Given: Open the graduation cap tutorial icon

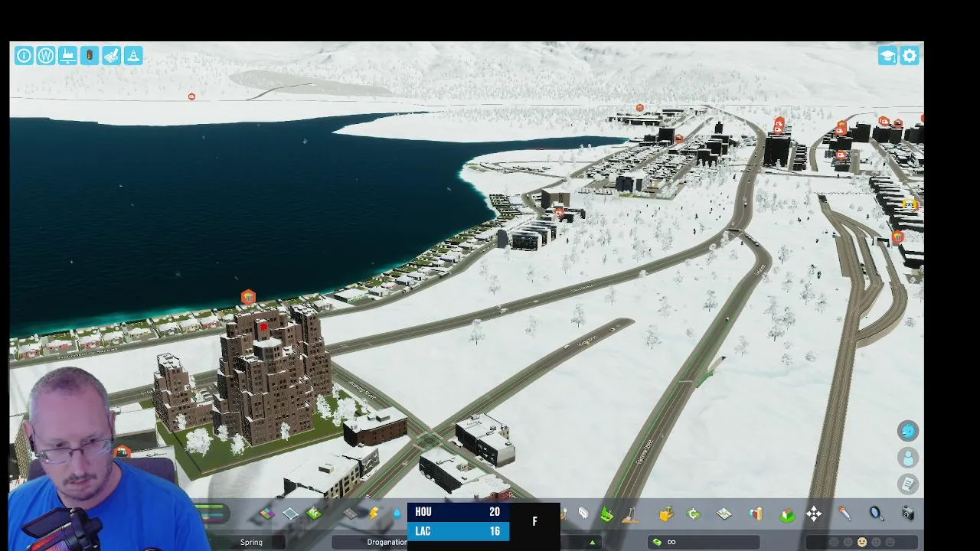Looking at the screenshot, I should coord(887,56).
